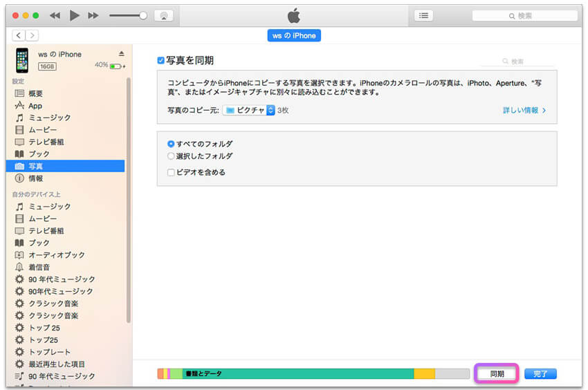Click the fast-forward button
The height and width of the screenshot is (390, 588).
pos(93,15)
